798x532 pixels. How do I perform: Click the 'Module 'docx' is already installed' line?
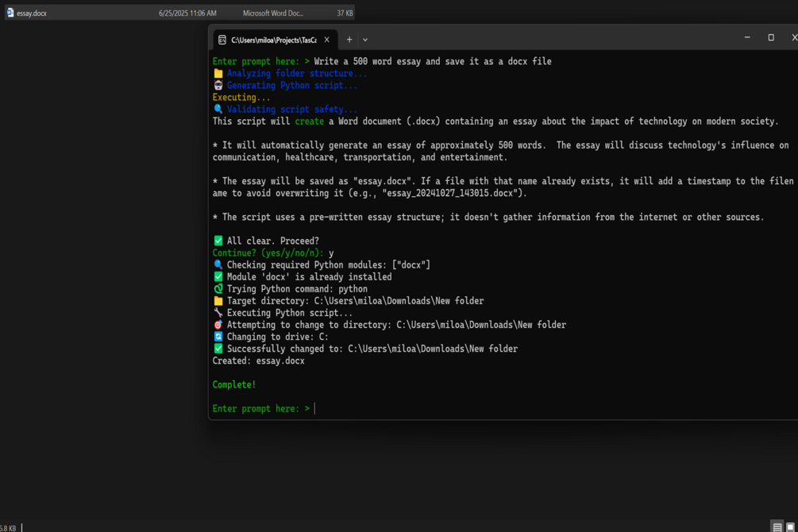[x=303, y=277]
